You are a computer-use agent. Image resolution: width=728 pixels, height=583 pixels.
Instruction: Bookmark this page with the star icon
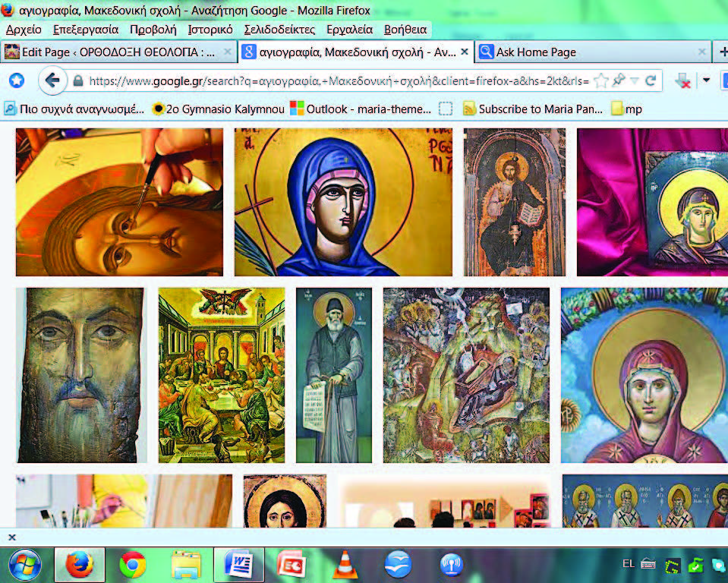(600, 80)
